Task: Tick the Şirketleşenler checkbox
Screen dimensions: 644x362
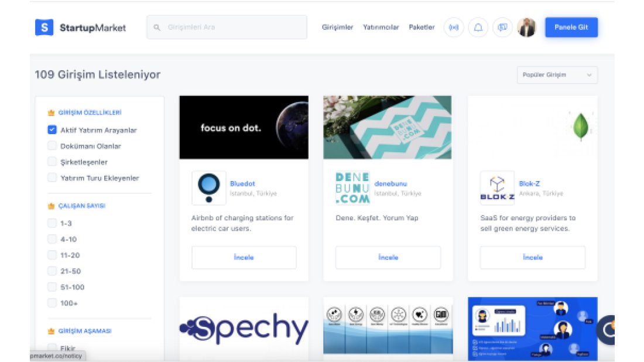Action: [x=52, y=162]
